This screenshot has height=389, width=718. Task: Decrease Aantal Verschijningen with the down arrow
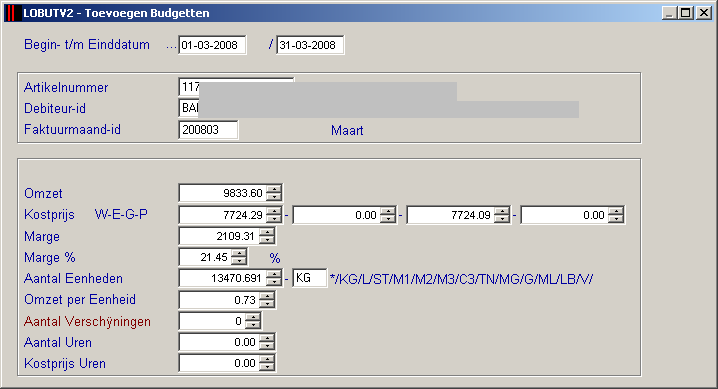pos(253,325)
